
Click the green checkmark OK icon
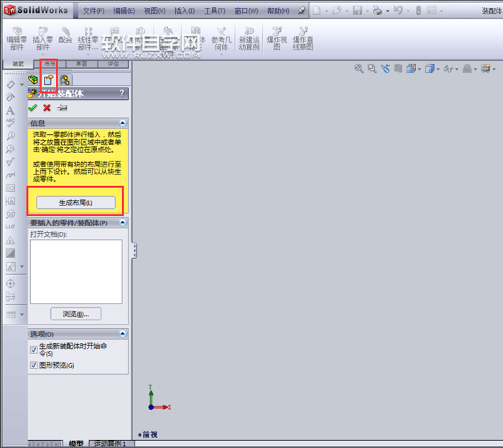click(32, 108)
